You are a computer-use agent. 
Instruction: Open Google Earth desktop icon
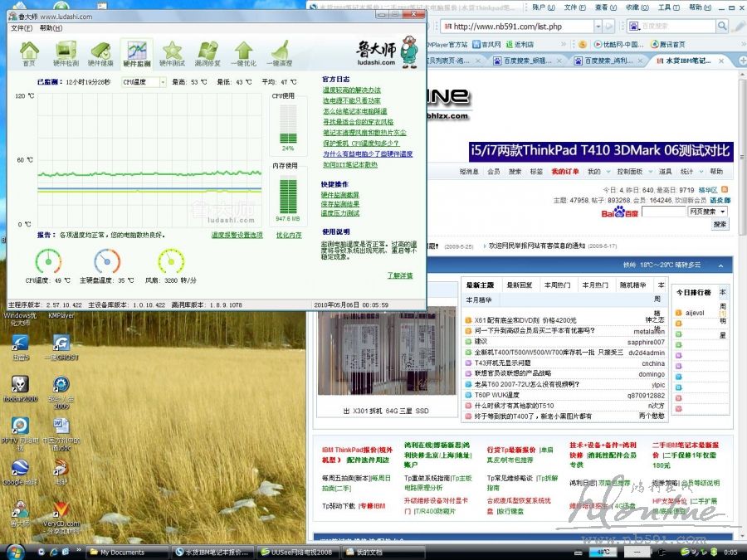click(x=20, y=470)
